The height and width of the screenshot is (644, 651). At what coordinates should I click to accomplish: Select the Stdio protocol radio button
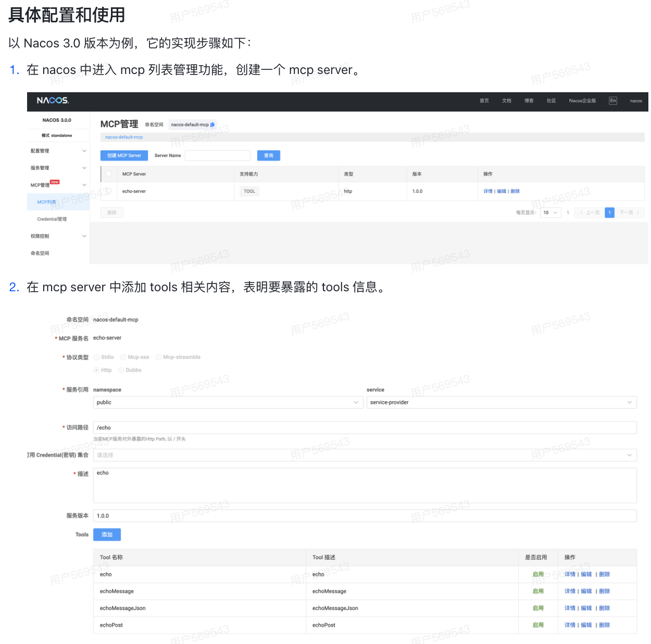96,357
